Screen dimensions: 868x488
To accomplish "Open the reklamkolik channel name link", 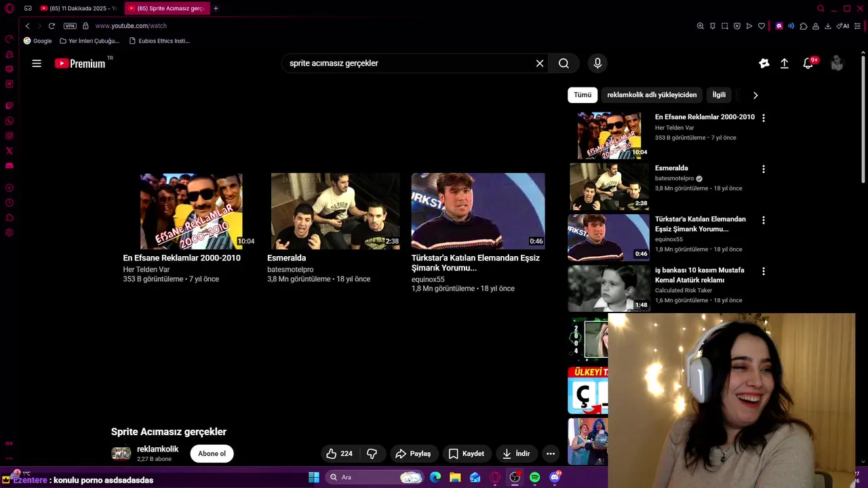I will pyautogui.click(x=157, y=449).
